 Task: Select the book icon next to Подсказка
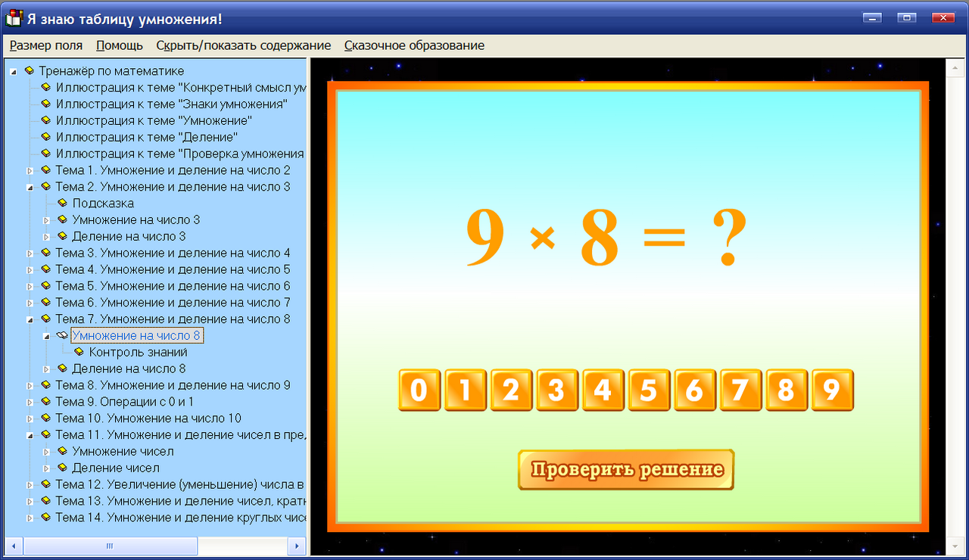(x=63, y=203)
